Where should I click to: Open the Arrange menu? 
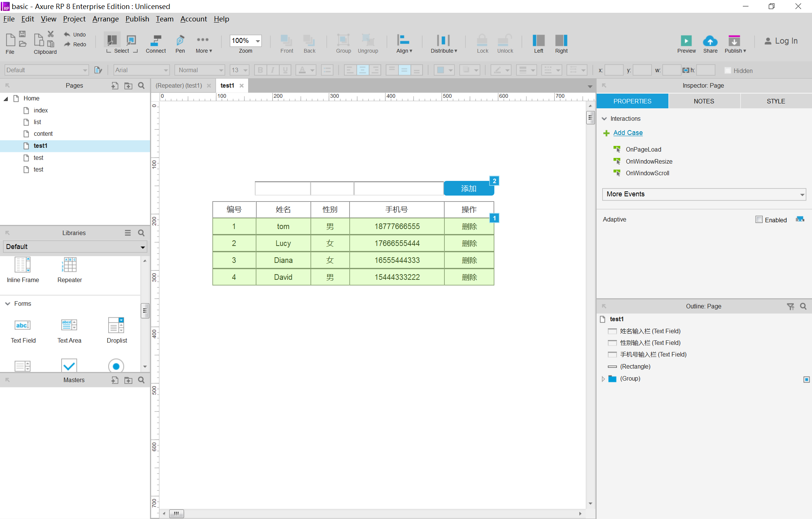[x=105, y=19]
